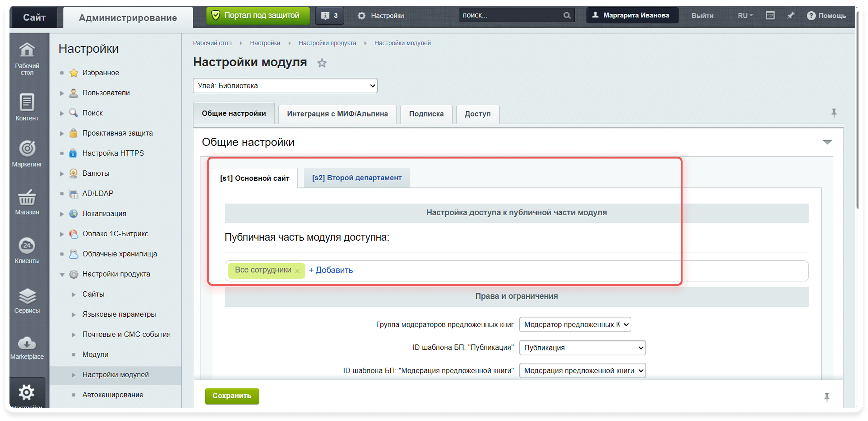868x421 pixels.
Task: Open Помощь via the question mark icon
Action: tap(811, 15)
